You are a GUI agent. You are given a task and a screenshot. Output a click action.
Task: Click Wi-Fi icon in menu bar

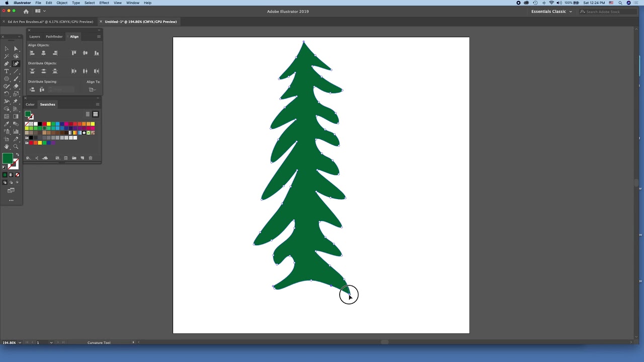tap(551, 3)
